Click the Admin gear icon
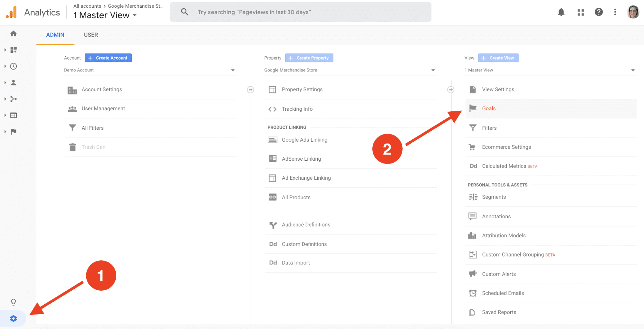 pos(13,318)
